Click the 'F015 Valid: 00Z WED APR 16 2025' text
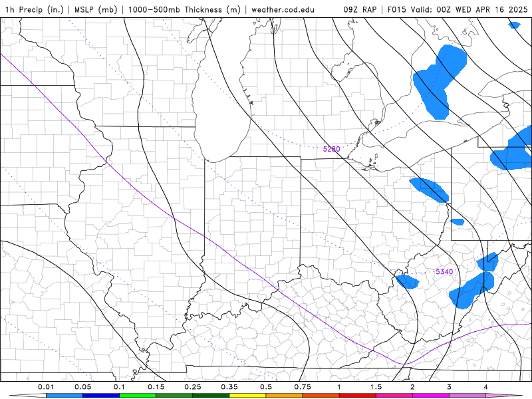The image size is (532, 399). coord(458,9)
